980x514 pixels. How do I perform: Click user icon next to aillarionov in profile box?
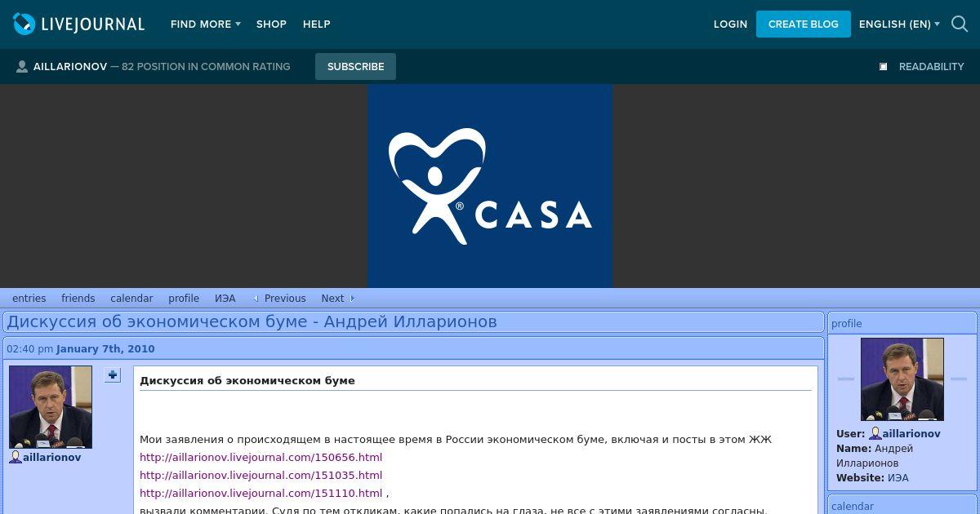pos(875,434)
